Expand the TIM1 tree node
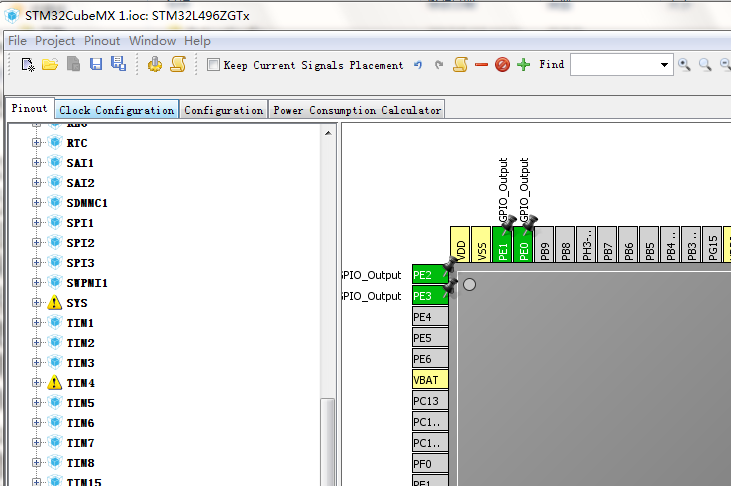 (x=36, y=322)
